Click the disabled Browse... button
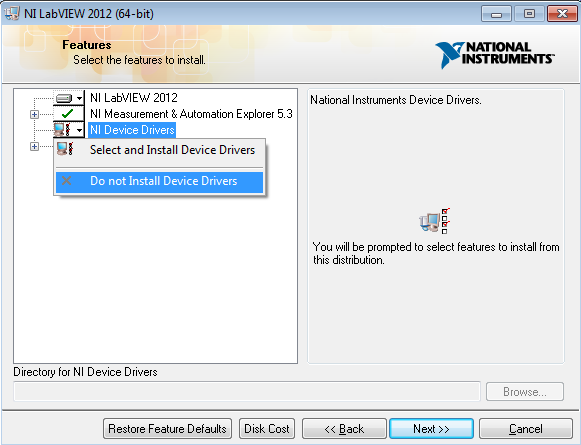This screenshot has height=445, width=581. (x=525, y=392)
